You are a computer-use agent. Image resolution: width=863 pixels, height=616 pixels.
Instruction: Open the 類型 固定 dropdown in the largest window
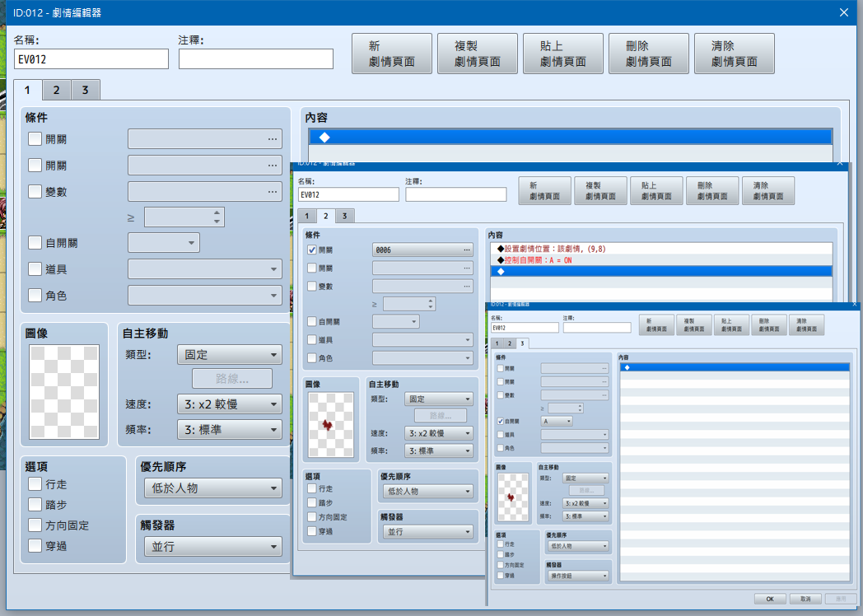(230, 355)
